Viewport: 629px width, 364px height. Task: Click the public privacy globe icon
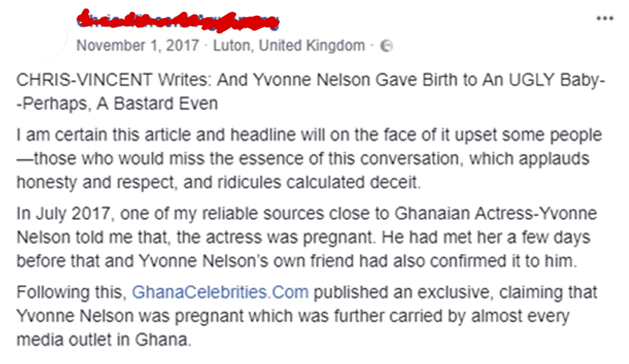[x=386, y=46]
